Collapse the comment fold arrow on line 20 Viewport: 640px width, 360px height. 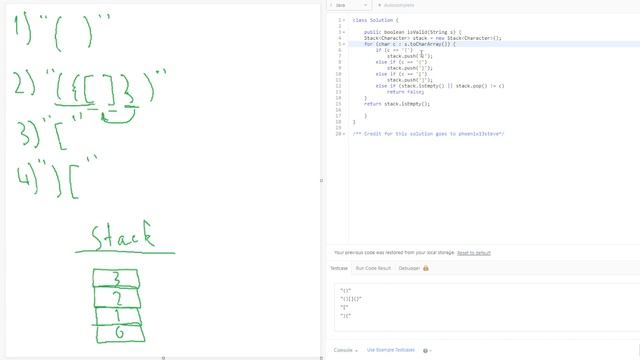tap(344, 134)
